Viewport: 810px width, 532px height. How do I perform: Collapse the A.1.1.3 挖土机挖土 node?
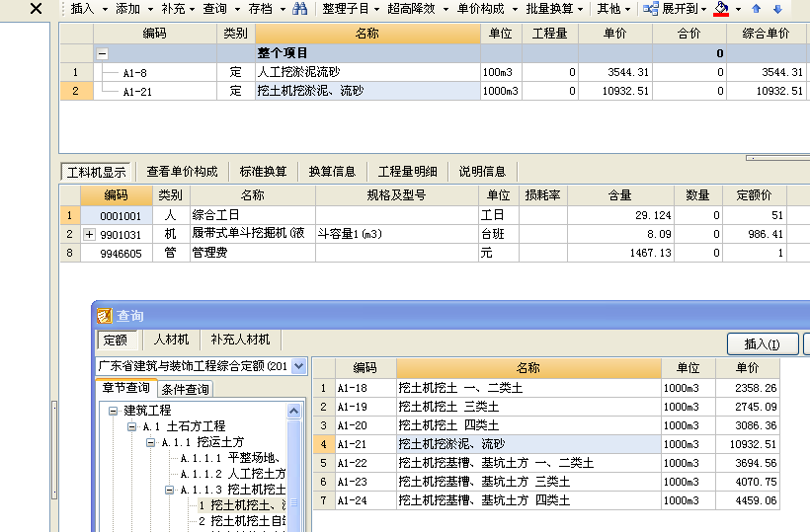pos(169,490)
